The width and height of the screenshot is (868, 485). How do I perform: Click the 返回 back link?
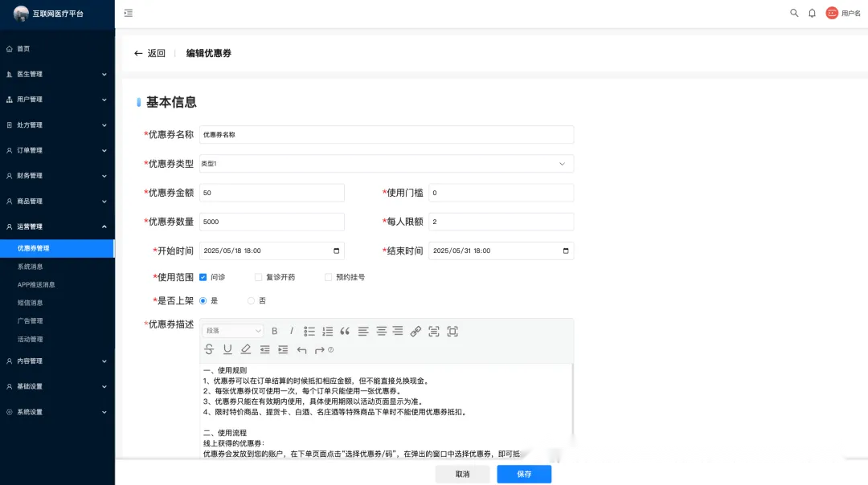point(149,53)
